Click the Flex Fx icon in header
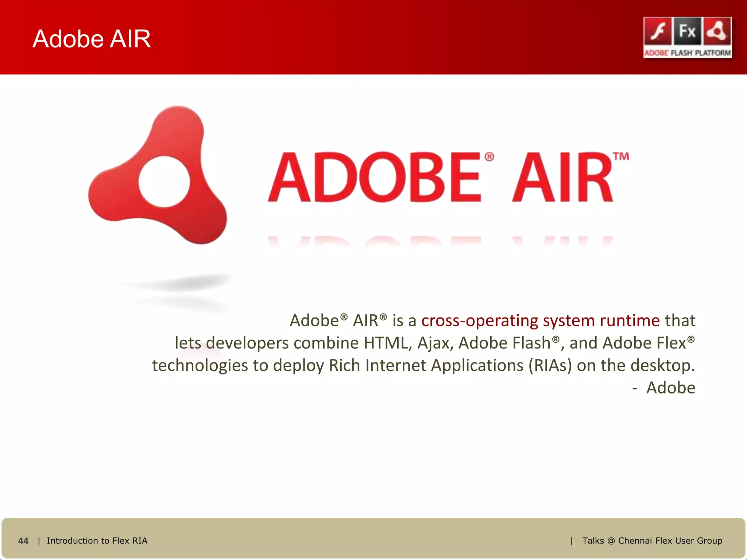Image resolution: width=747 pixels, height=560 pixels. (x=687, y=31)
